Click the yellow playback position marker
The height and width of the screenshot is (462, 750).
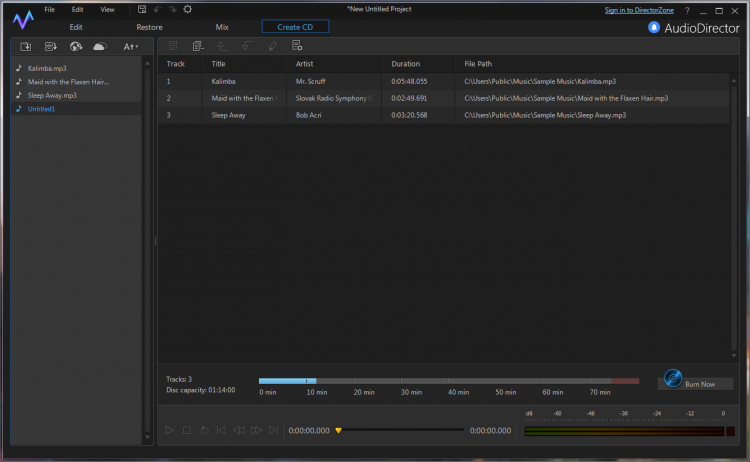pos(339,430)
